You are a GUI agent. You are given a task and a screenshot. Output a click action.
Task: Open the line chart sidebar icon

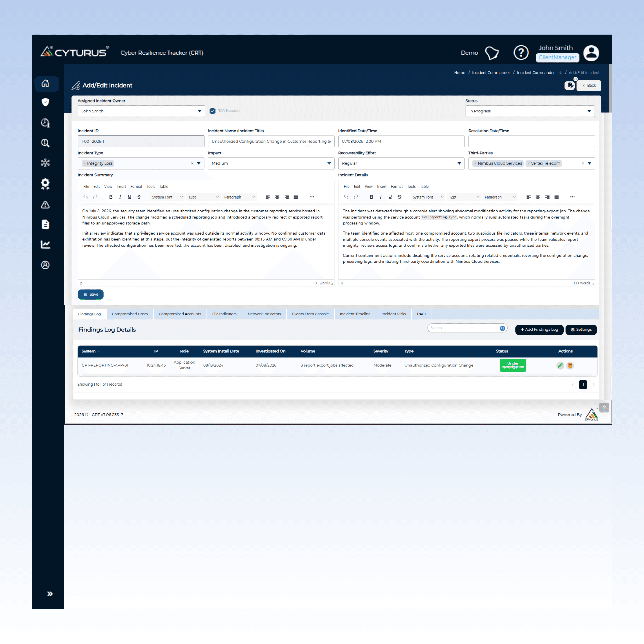(45, 245)
